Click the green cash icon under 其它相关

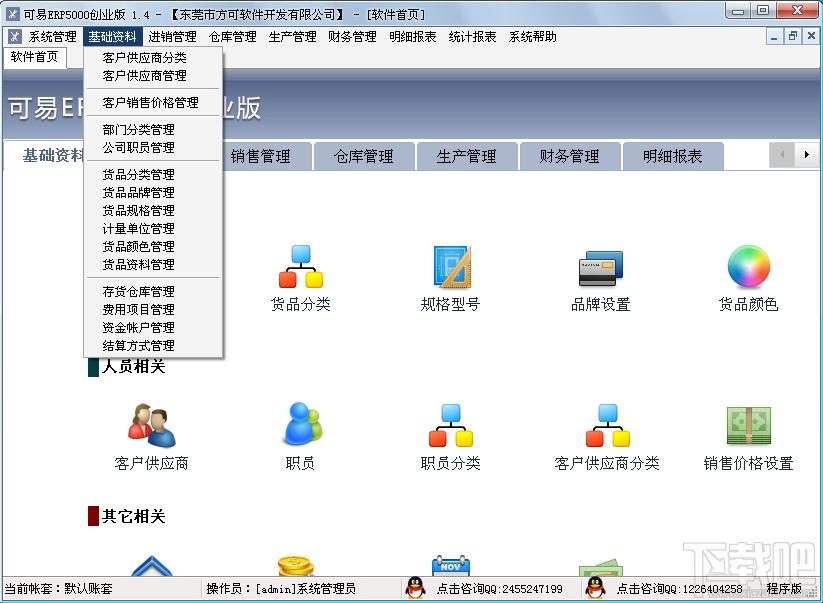click(600, 567)
